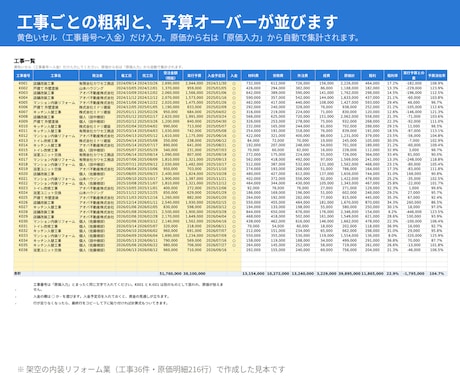Select job number cell K036
The height and width of the screenshot is (380, 460).
(x=23, y=250)
